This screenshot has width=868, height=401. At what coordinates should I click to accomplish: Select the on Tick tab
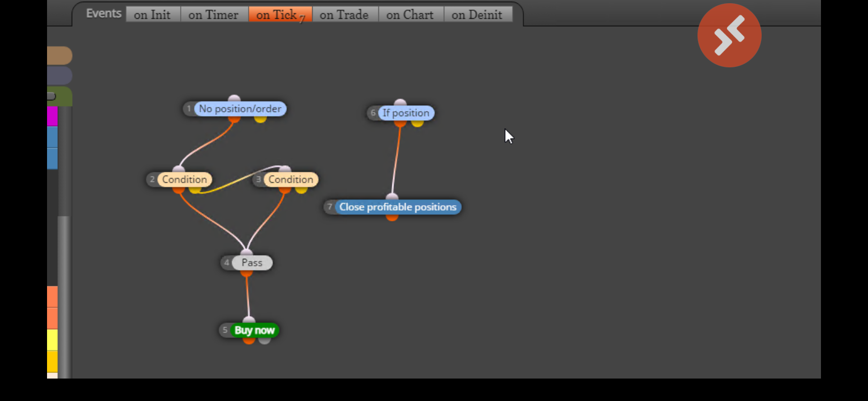[x=280, y=14]
